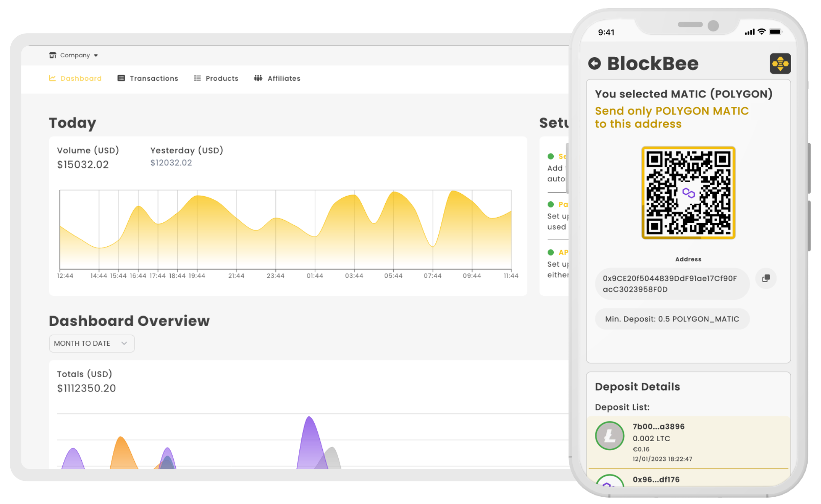This screenshot has width=821, height=504.
Task: Copy the wallet address using the copy icon
Action: click(766, 279)
